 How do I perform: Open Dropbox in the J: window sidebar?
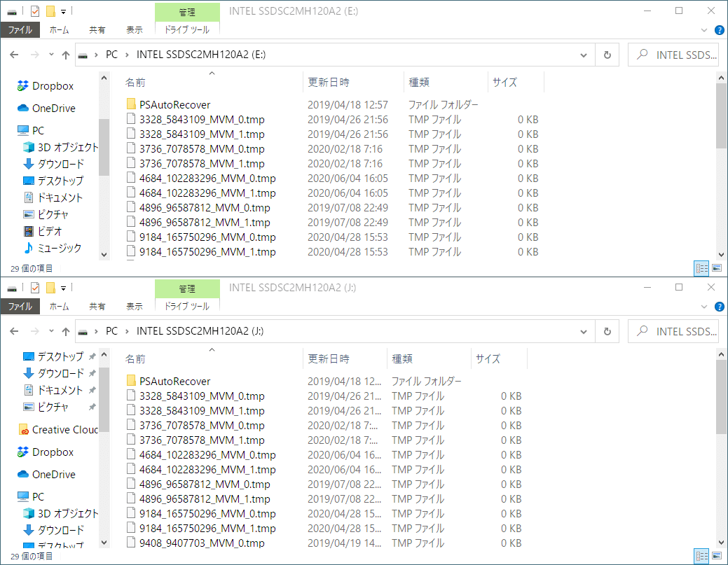(x=46, y=452)
